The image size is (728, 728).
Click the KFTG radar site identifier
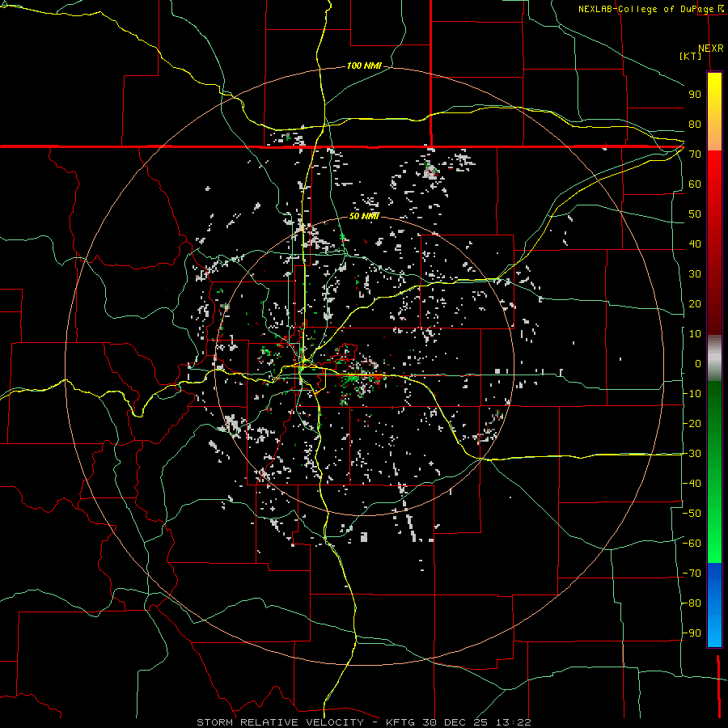(401, 722)
